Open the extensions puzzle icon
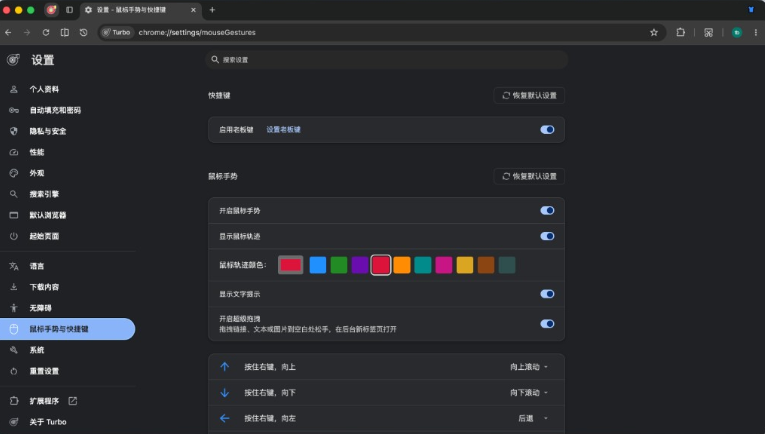 click(681, 32)
